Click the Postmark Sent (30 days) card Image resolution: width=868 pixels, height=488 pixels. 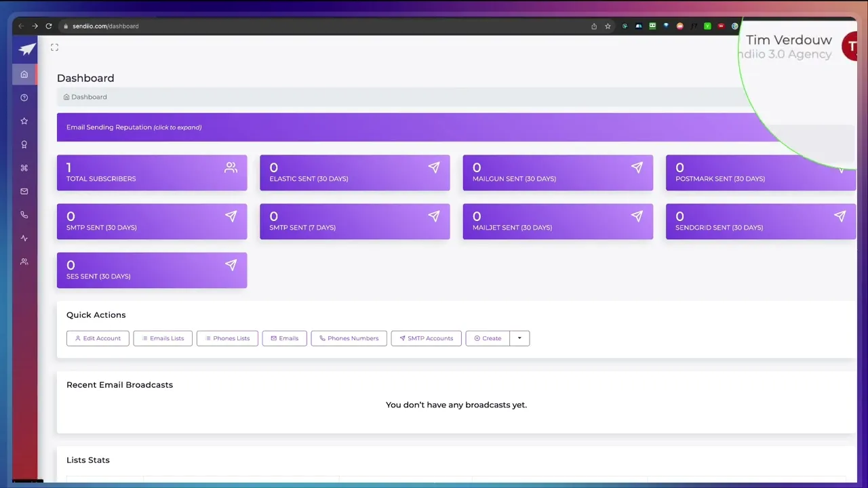[761, 173]
